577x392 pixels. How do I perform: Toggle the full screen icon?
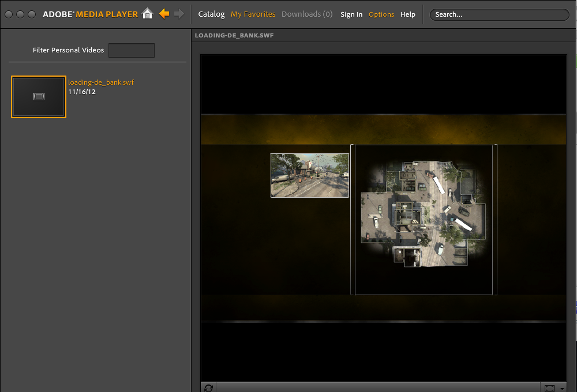(x=549, y=389)
